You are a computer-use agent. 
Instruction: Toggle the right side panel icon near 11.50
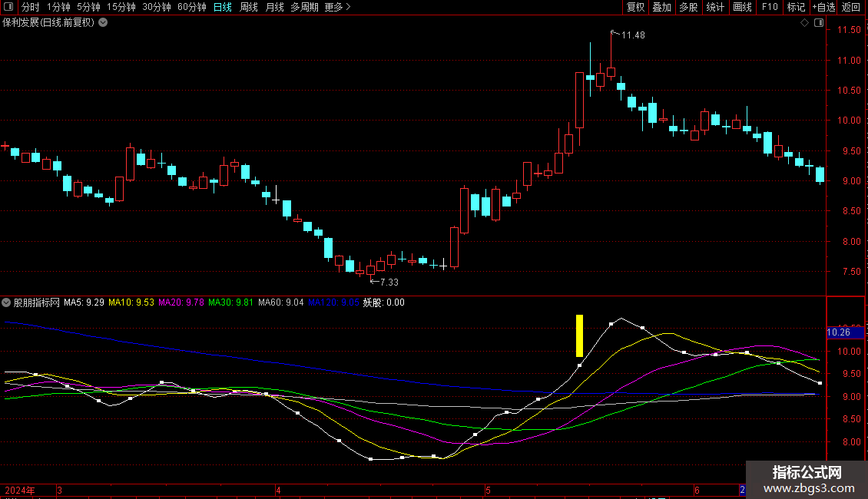[x=819, y=23]
